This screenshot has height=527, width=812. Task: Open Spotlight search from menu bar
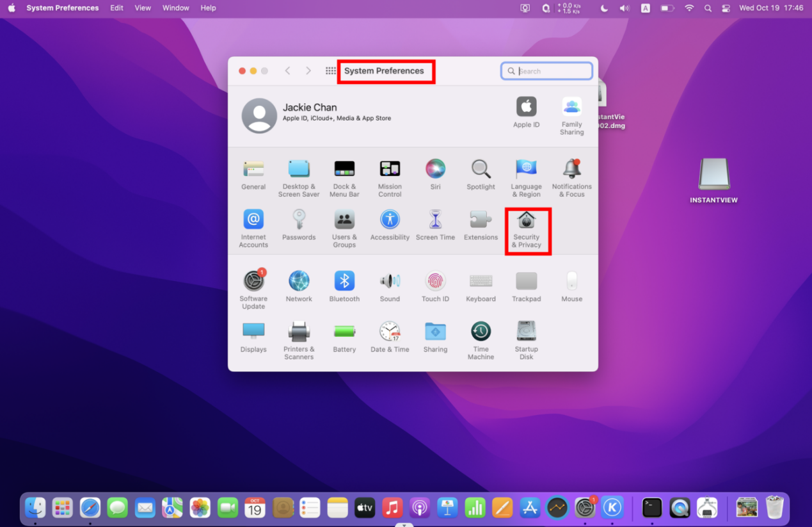tap(708, 8)
